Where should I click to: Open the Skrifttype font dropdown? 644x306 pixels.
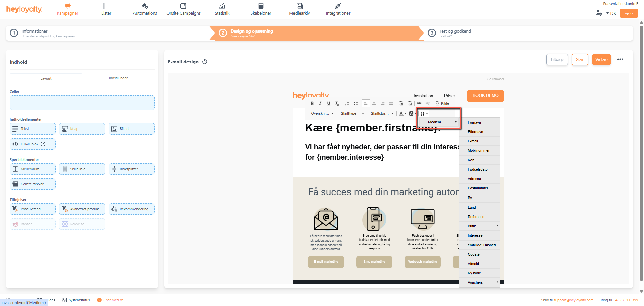pyautogui.click(x=352, y=114)
